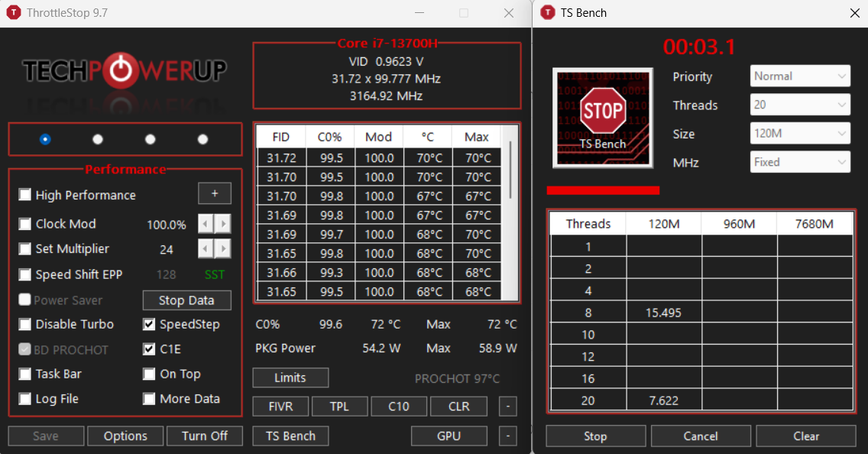Enable the Speed Shift EPP checkbox
Viewport: 868px width, 454px height.
(25, 274)
